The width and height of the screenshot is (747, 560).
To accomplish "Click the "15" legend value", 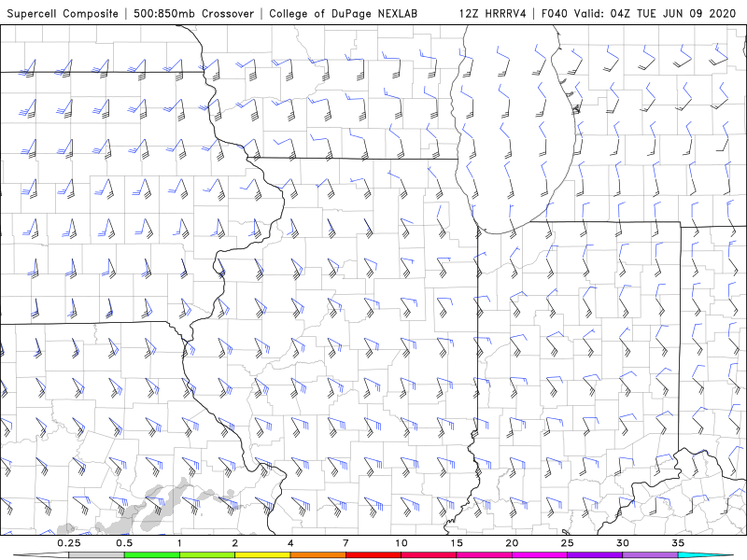I will pyautogui.click(x=457, y=543).
